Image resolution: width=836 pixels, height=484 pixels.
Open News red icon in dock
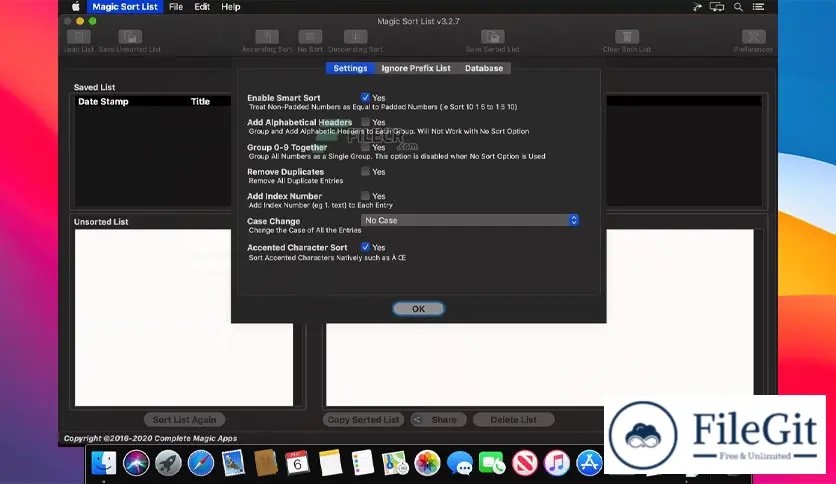(525, 463)
